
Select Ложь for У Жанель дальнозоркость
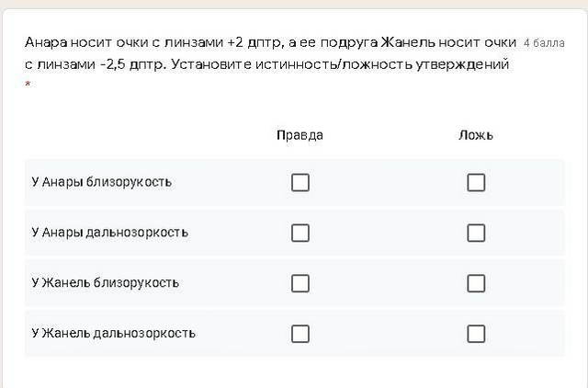476,334
